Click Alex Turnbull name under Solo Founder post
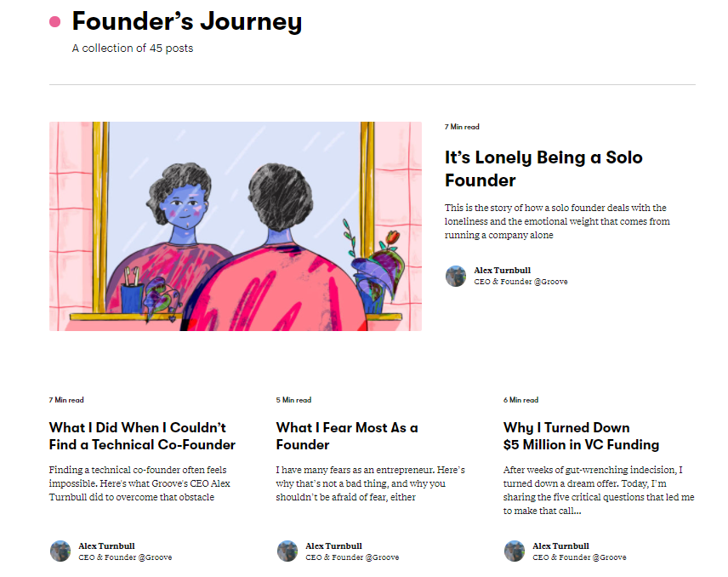 502,271
